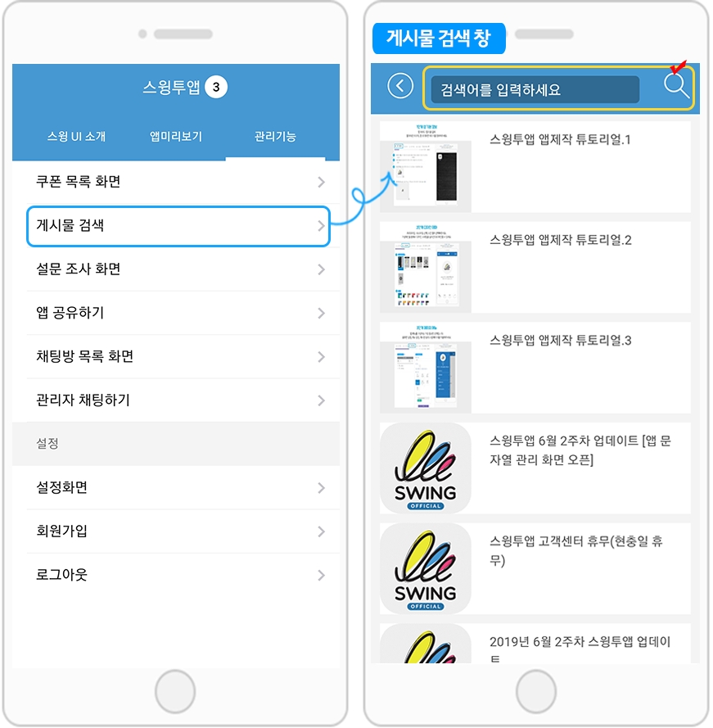Expand the 설문 조사 화면 chevron

click(x=321, y=269)
